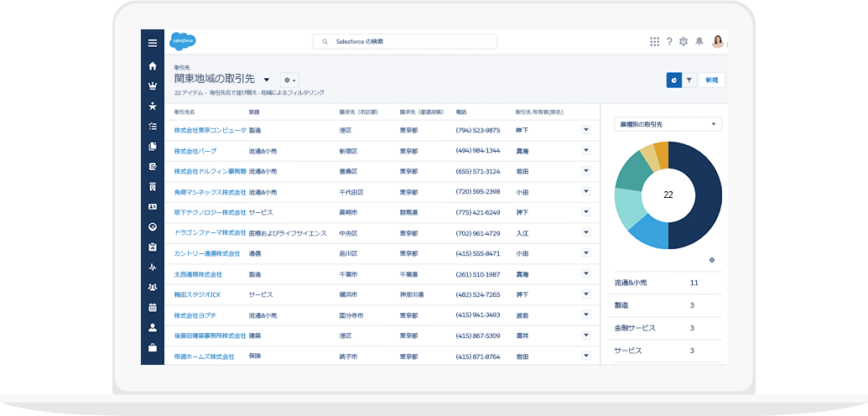The image size is (868, 416).
Task: Click the filter funnel icon
Action: pos(689,80)
